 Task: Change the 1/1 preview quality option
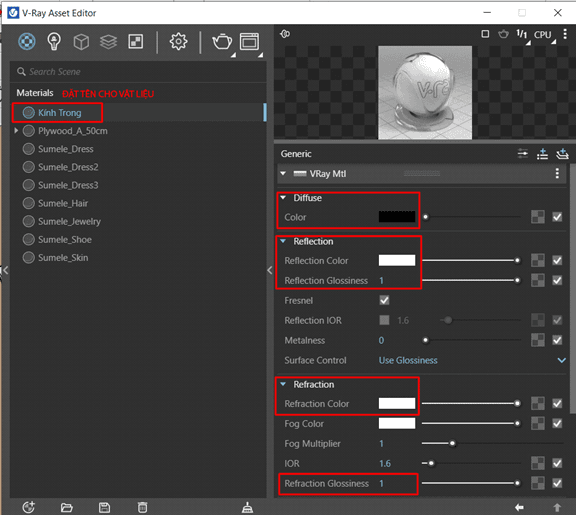pos(522,35)
